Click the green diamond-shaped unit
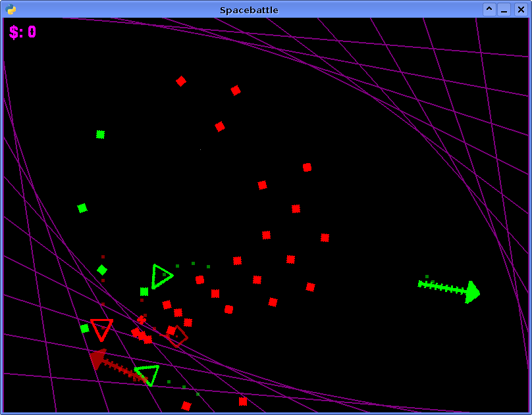The height and width of the screenshot is (415, 532). coord(102,270)
